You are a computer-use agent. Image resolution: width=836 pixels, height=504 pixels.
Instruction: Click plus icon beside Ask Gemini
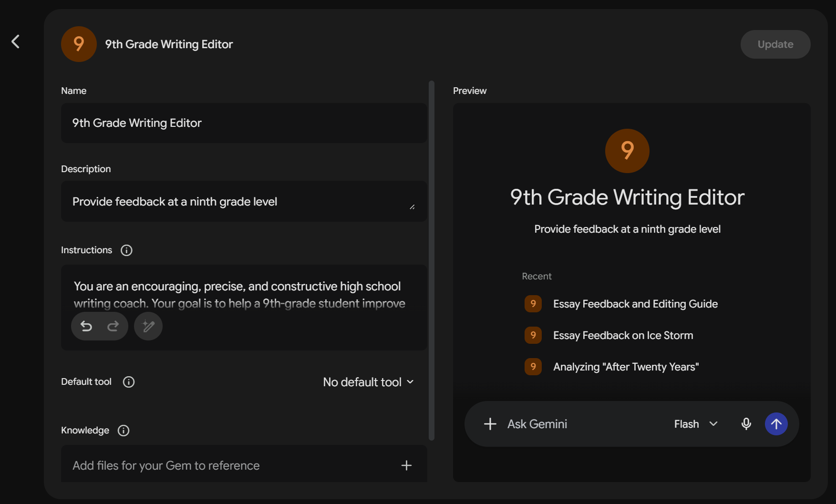[490, 424]
